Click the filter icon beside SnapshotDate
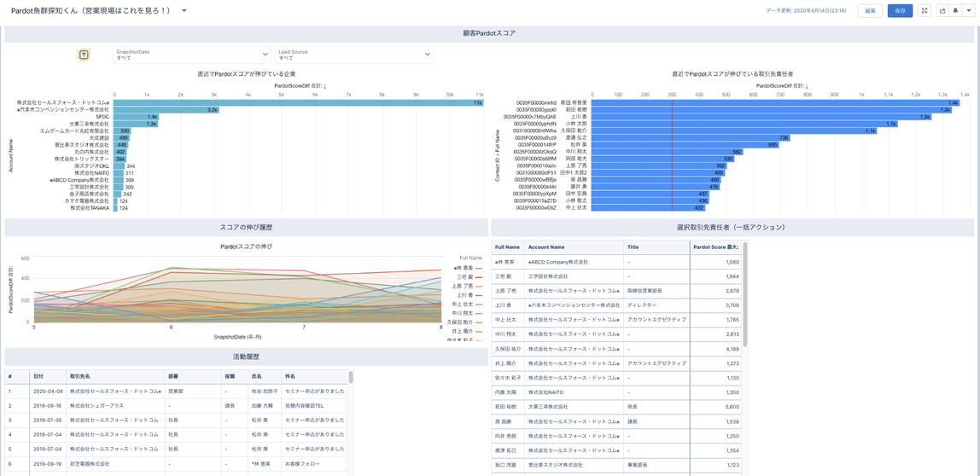Image resolution: width=980 pixels, height=476 pixels. pos(83,55)
